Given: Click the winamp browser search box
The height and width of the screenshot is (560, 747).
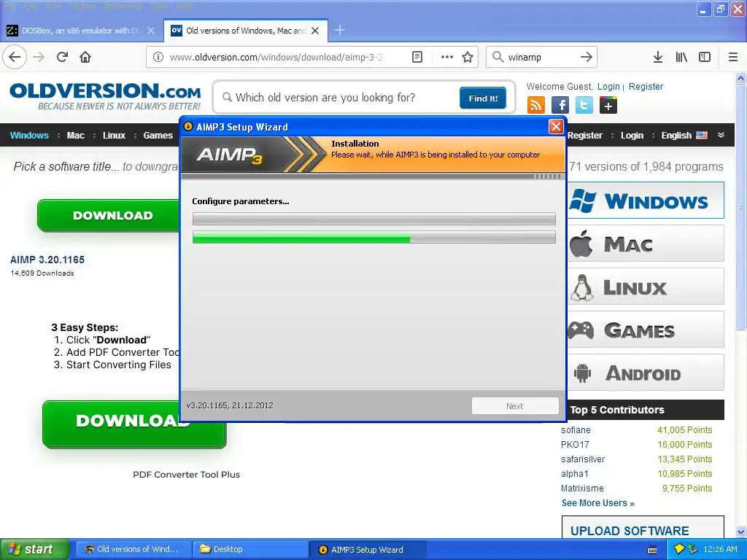Looking at the screenshot, I should 541,57.
